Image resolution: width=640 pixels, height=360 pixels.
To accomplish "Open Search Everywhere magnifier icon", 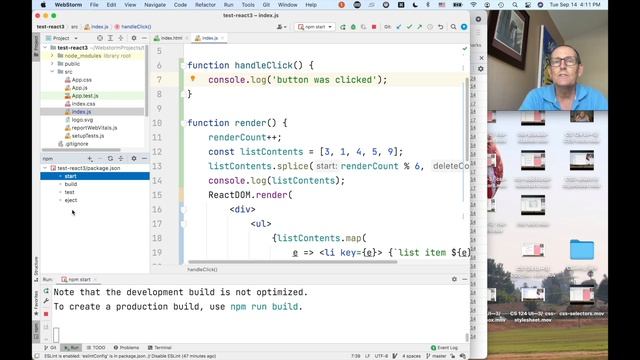I will (x=453, y=27).
